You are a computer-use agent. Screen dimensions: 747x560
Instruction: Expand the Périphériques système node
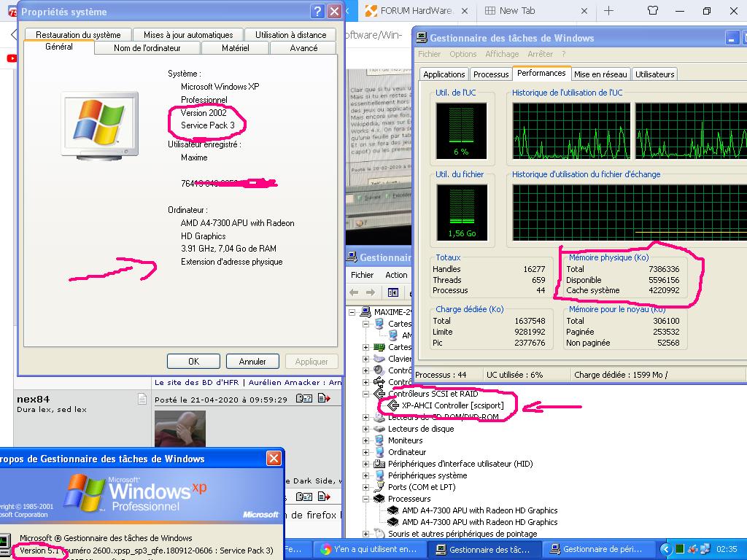click(366, 475)
